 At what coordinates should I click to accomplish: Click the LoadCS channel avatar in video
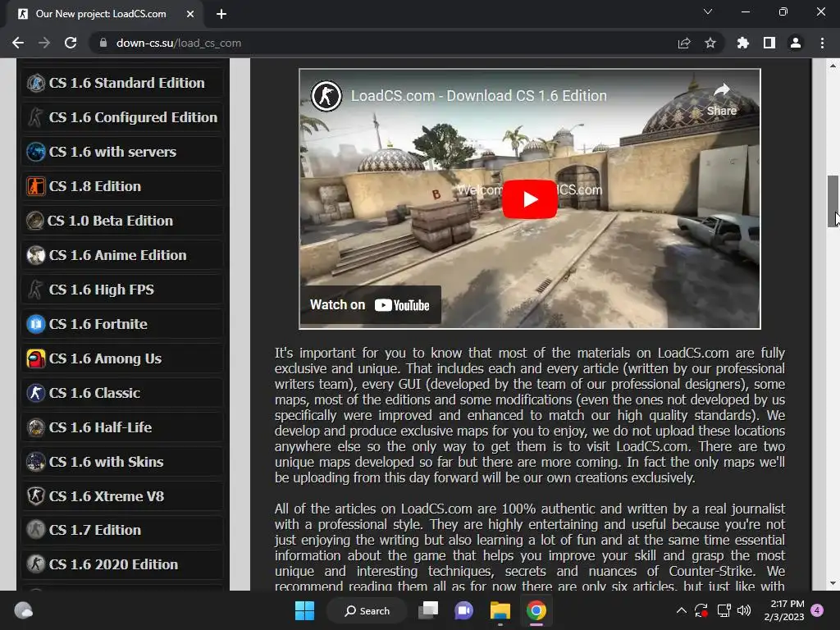pyautogui.click(x=326, y=96)
